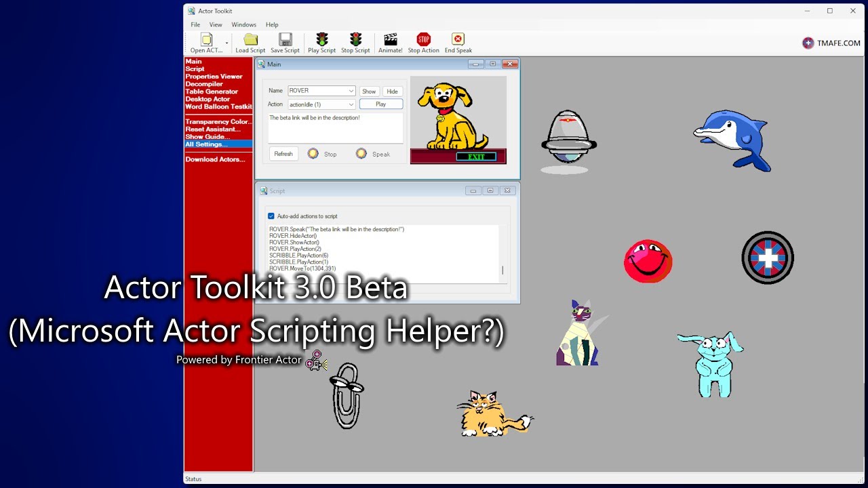Select Main in the red sidebar
Screen dimensions: 868x488
click(194, 62)
